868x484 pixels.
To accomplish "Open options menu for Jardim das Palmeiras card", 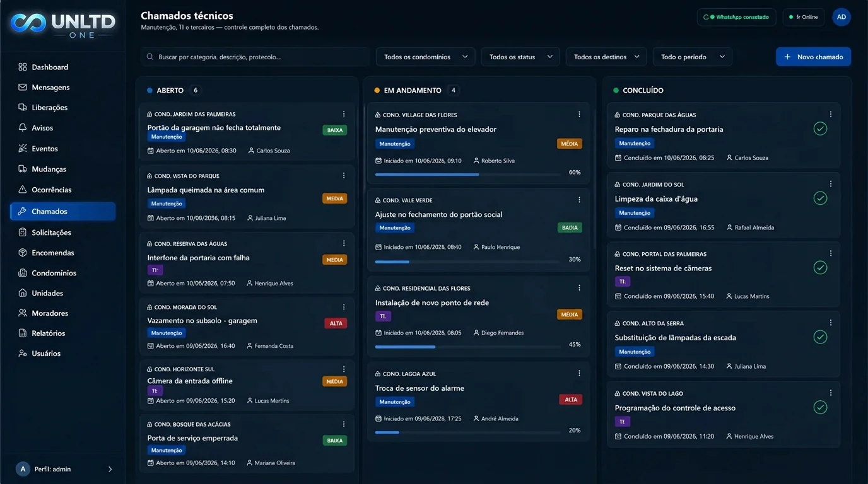I will click(344, 114).
